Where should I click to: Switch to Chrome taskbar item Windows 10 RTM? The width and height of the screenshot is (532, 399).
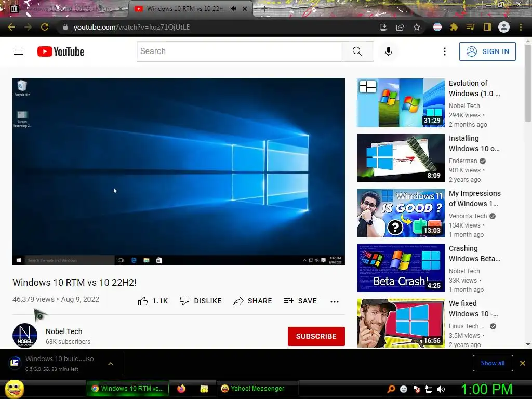[x=128, y=389]
